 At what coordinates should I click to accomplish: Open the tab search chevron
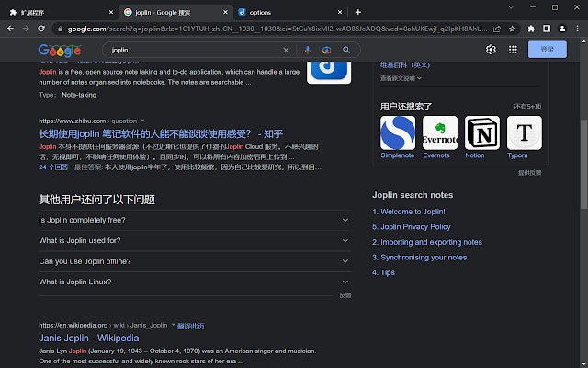click(x=511, y=7)
